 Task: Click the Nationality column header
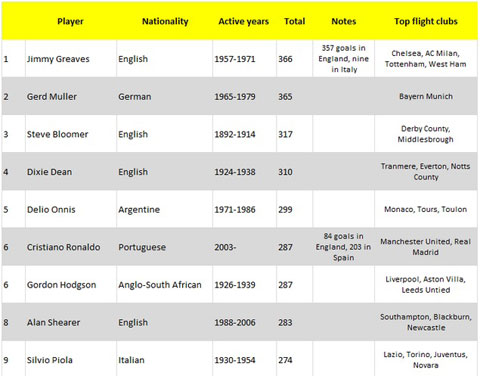pos(165,21)
